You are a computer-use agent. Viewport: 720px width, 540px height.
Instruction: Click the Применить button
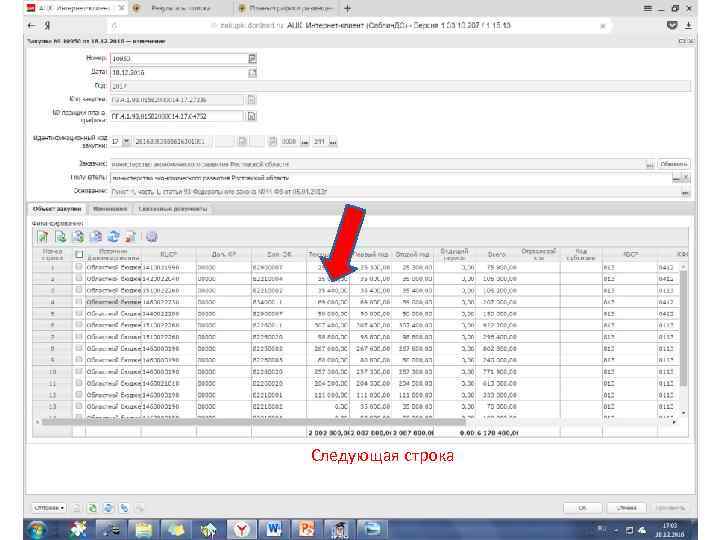tap(669, 508)
